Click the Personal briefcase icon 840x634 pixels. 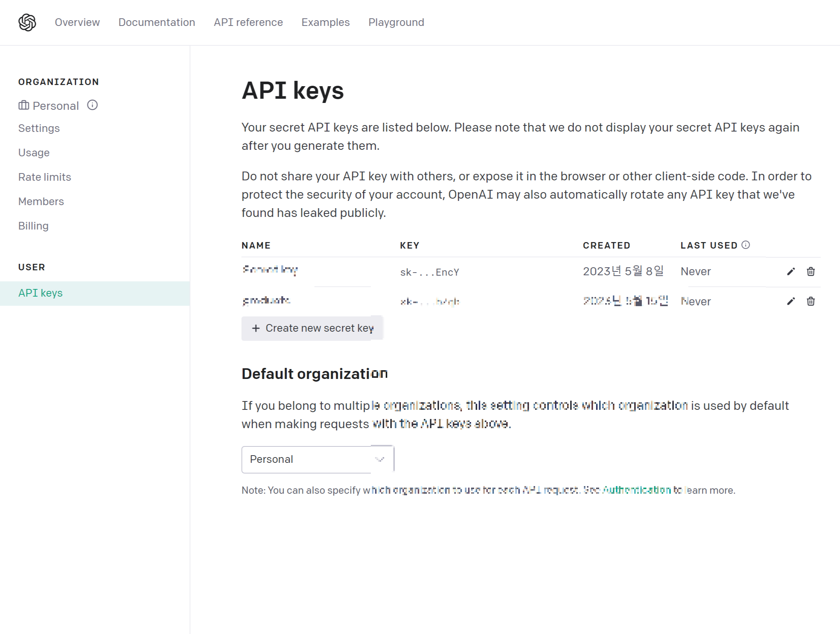pos(24,105)
